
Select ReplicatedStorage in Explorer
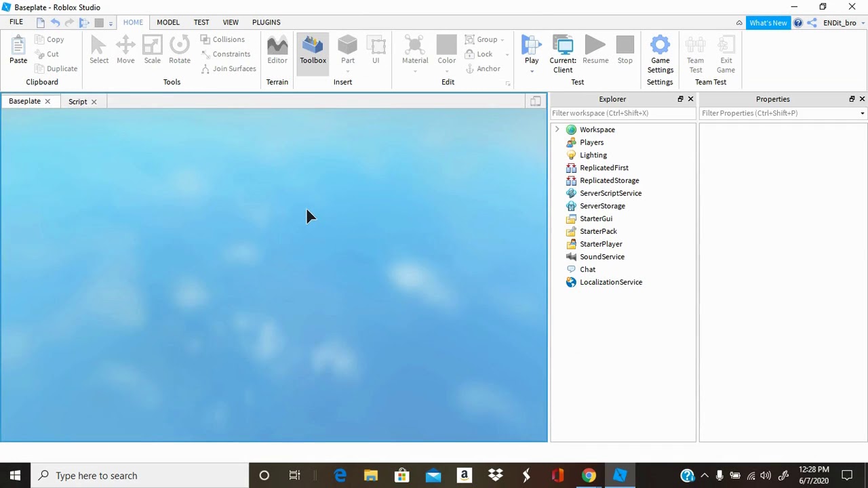click(x=610, y=180)
